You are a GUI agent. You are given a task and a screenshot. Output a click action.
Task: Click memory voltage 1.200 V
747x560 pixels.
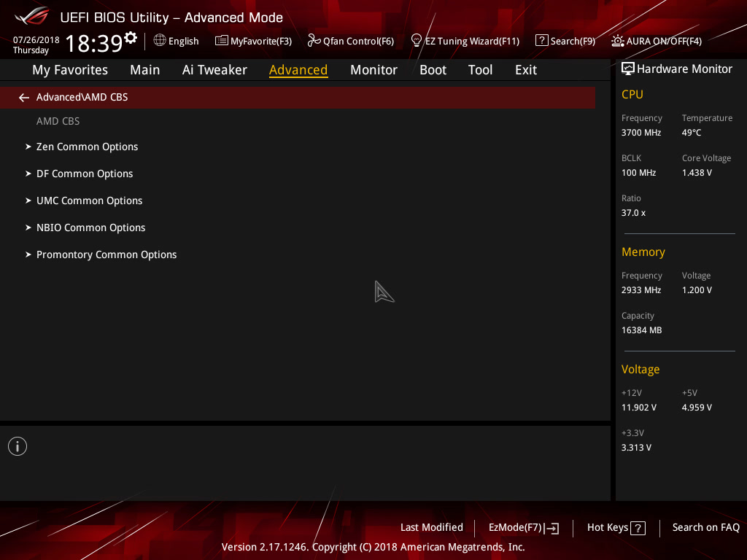pos(697,290)
